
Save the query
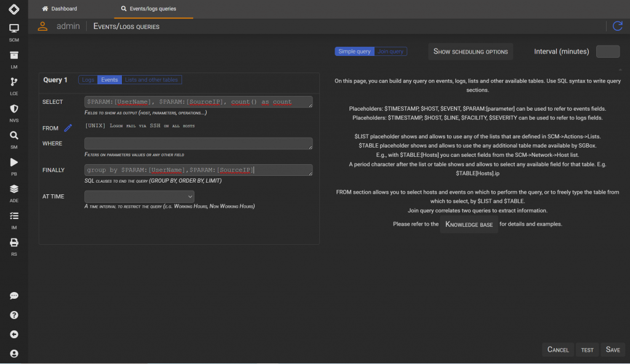[613, 349]
